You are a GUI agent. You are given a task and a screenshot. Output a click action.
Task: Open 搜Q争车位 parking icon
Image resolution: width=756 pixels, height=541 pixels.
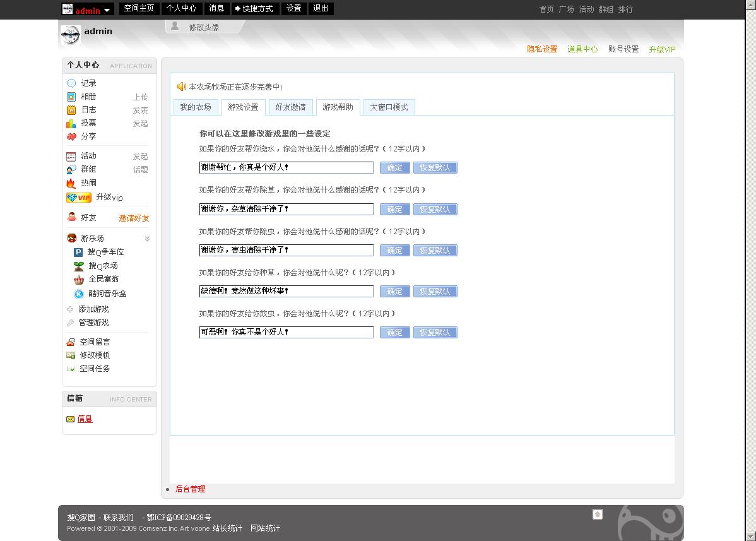coord(78,252)
